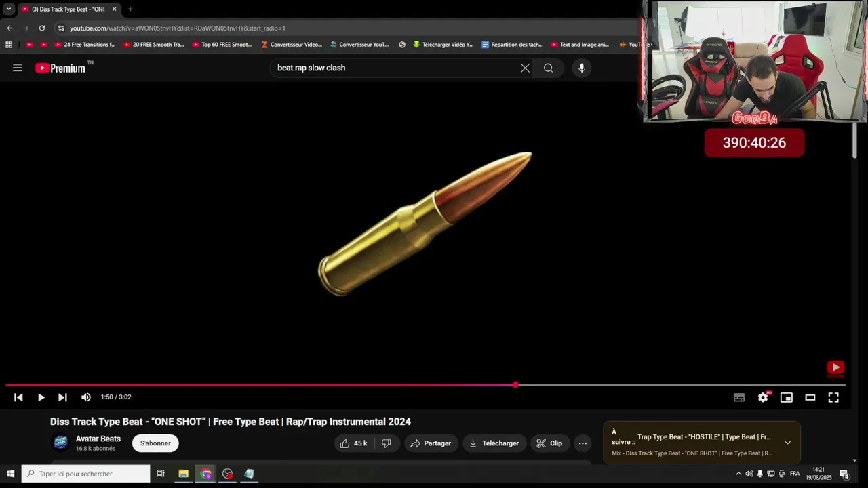Open the tab search dropdown arrow
The width and height of the screenshot is (868, 488).
(x=9, y=9)
